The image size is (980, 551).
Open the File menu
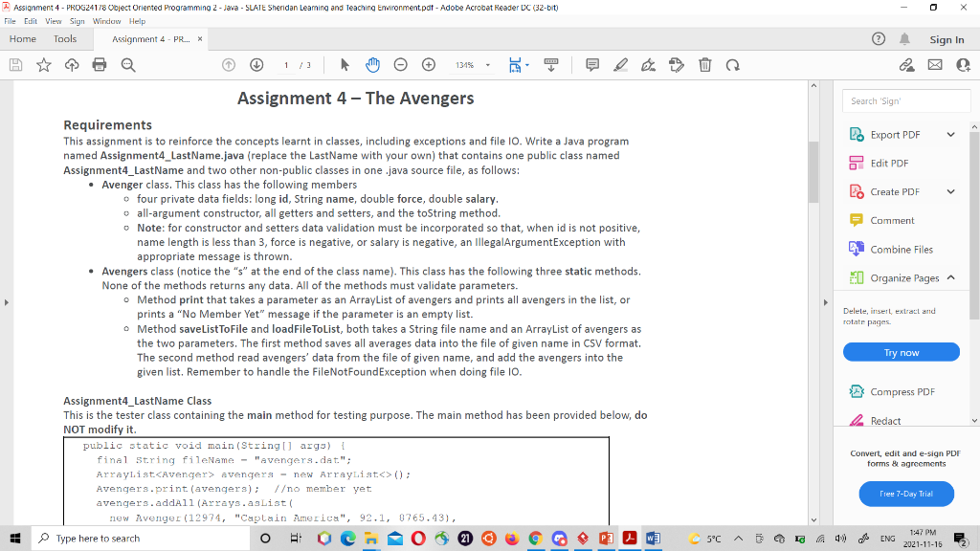(x=10, y=21)
